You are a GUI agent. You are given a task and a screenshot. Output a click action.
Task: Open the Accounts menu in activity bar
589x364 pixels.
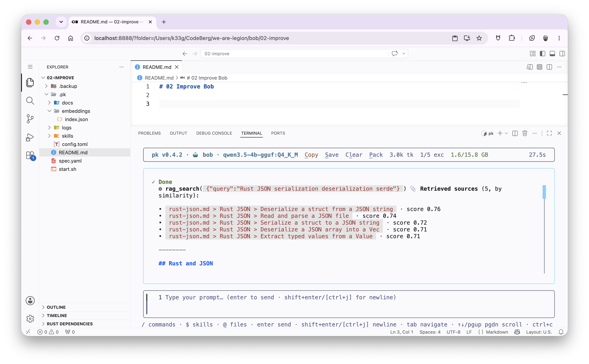click(x=30, y=300)
